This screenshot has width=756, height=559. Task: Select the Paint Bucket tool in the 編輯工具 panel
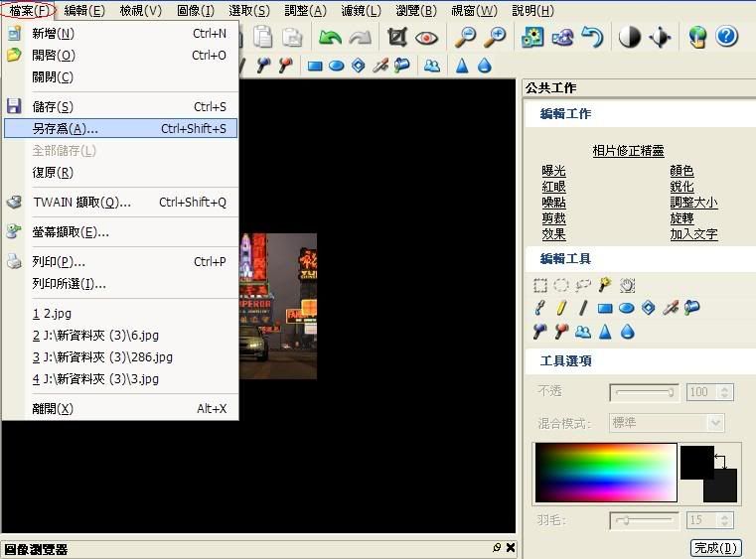click(691, 308)
